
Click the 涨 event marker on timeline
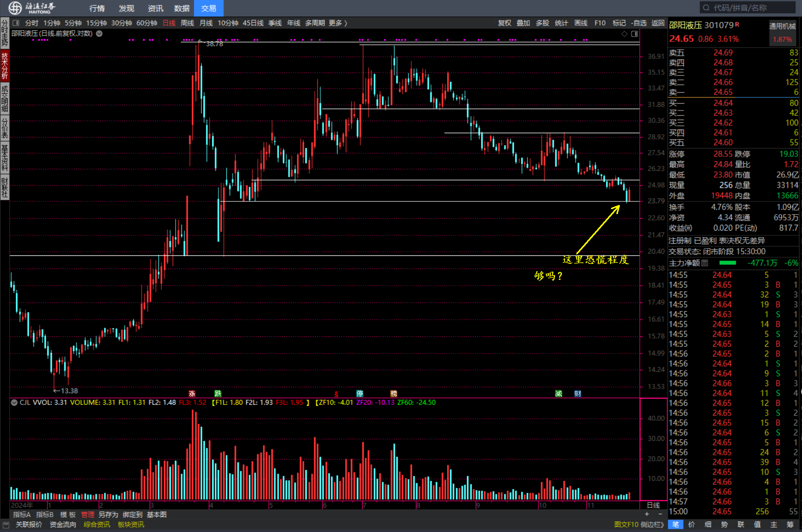[x=192, y=393]
